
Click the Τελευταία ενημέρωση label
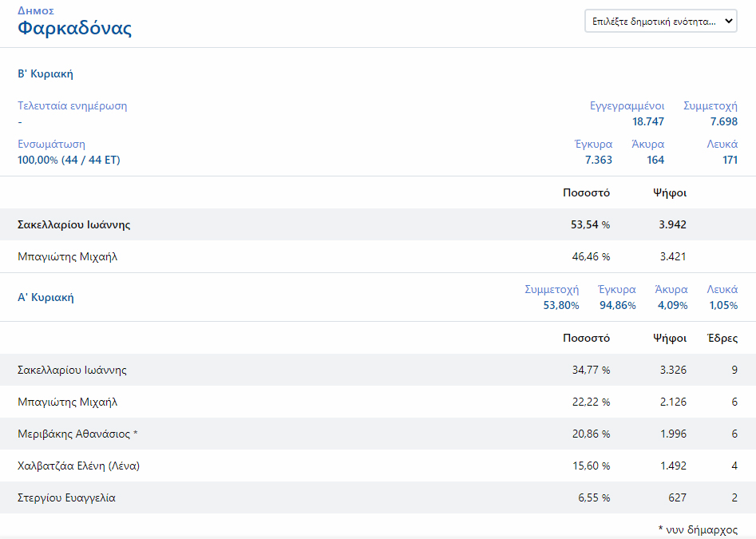pos(72,105)
